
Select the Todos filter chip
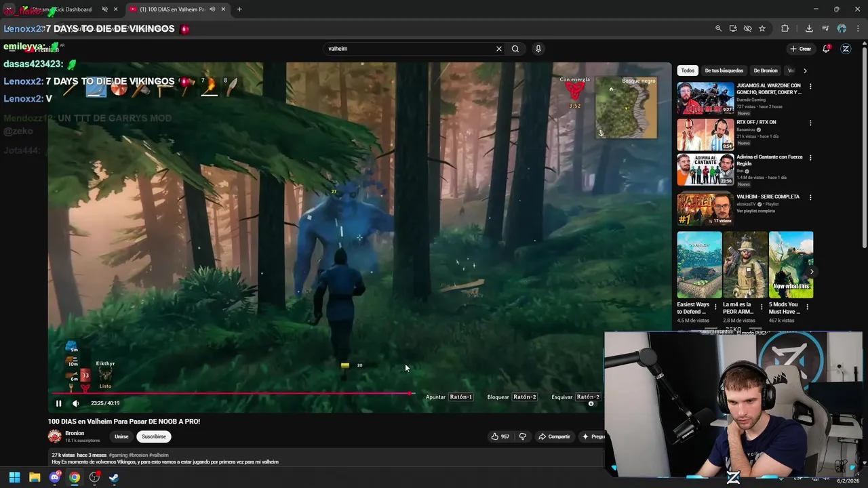tap(688, 70)
